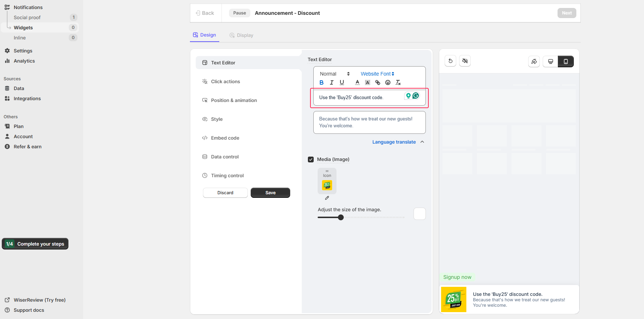Insert a hyperlink via link icon
Viewport: 644px width, 319px height.
[x=378, y=82]
